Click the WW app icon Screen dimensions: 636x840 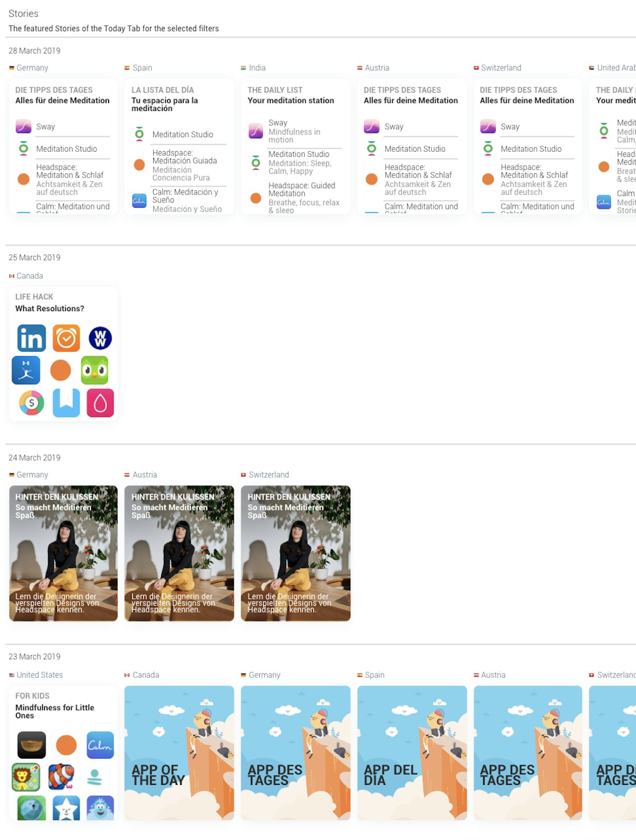coord(100,338)
